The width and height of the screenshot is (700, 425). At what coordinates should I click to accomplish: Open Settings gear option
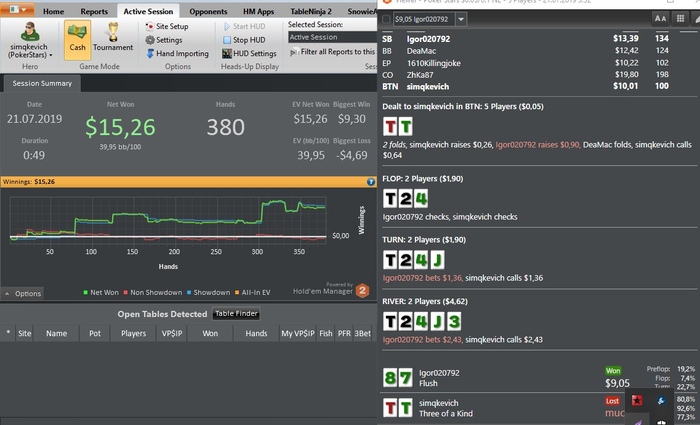(164, 40)
